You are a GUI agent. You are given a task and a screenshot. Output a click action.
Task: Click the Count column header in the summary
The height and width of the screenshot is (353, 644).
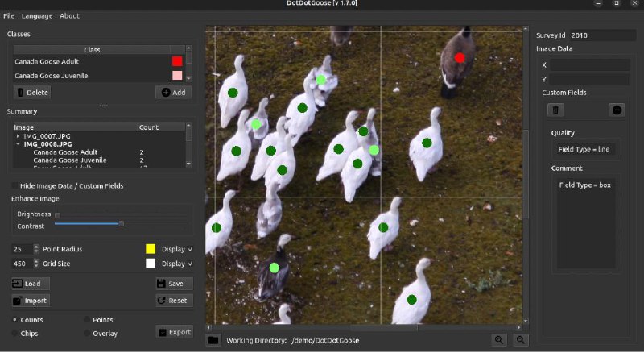click(160, 127)
